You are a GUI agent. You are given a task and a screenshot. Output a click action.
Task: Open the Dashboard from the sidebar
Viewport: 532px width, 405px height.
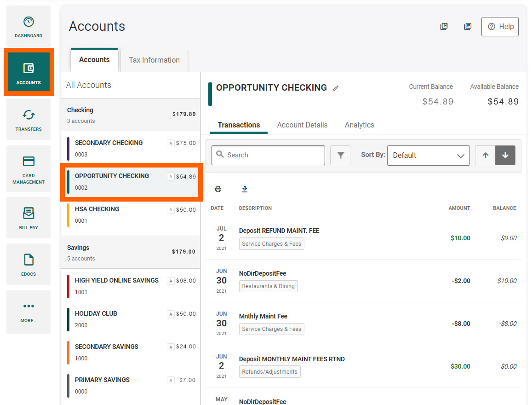click(x=28, y=25)
